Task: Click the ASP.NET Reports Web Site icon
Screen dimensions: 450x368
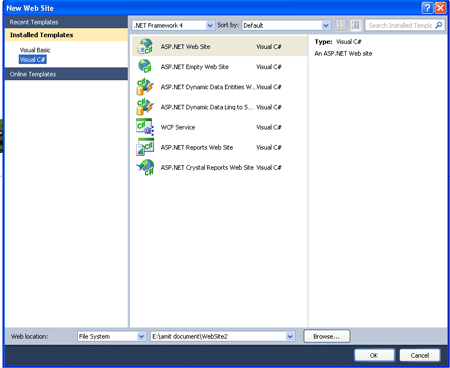Action: pos(145,147)
